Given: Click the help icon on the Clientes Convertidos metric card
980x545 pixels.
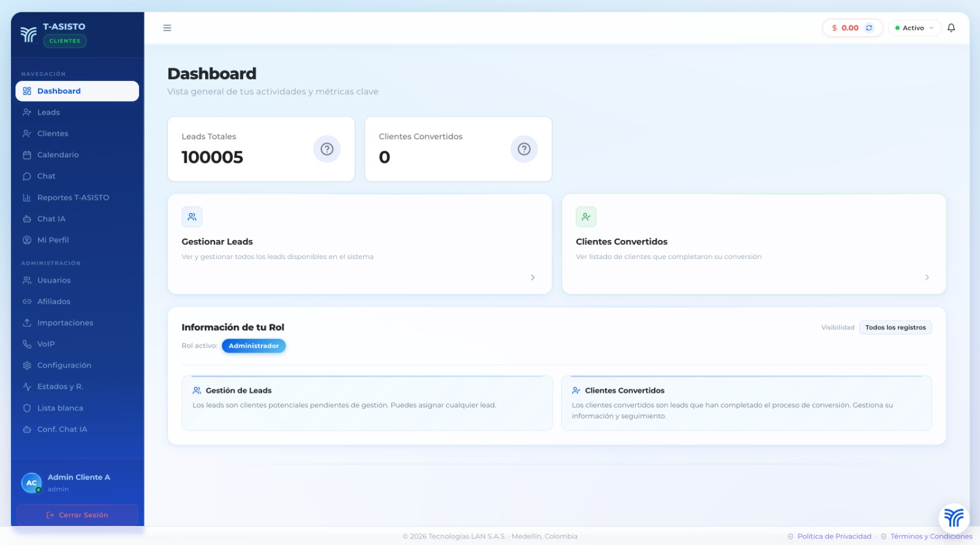Looking at the screenshot, I should click(x=524, y=149).
